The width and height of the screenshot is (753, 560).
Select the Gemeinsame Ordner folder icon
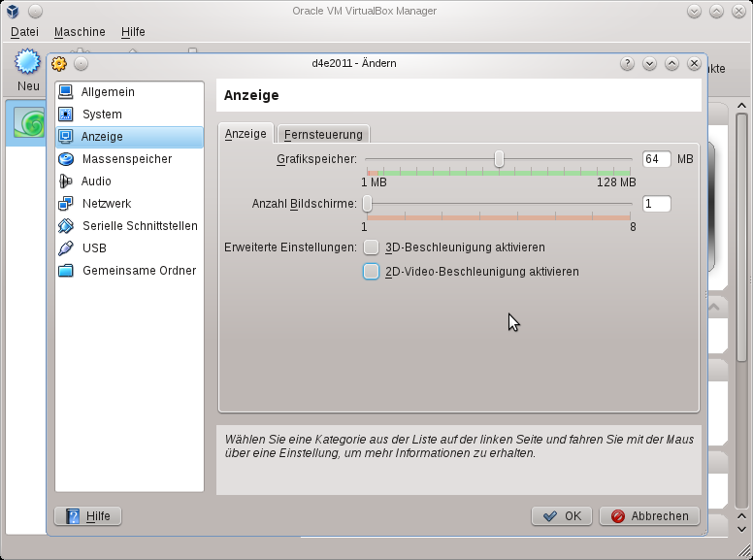66,271
